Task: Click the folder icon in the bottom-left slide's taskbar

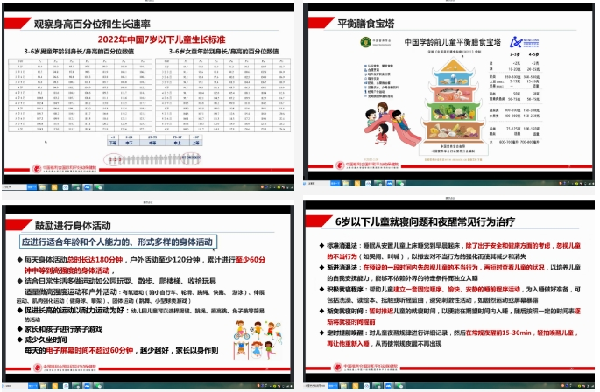Action: (43, 386)
